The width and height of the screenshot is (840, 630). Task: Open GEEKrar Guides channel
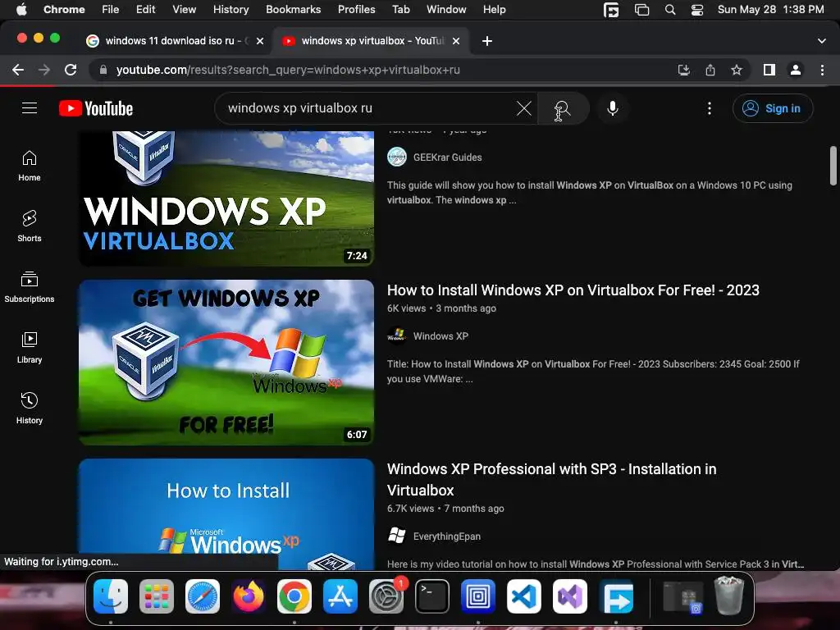[x=447, y=157]
